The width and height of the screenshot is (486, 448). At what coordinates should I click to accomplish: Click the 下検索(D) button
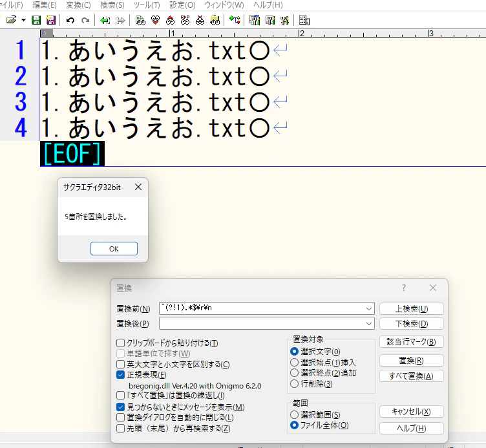411,324
